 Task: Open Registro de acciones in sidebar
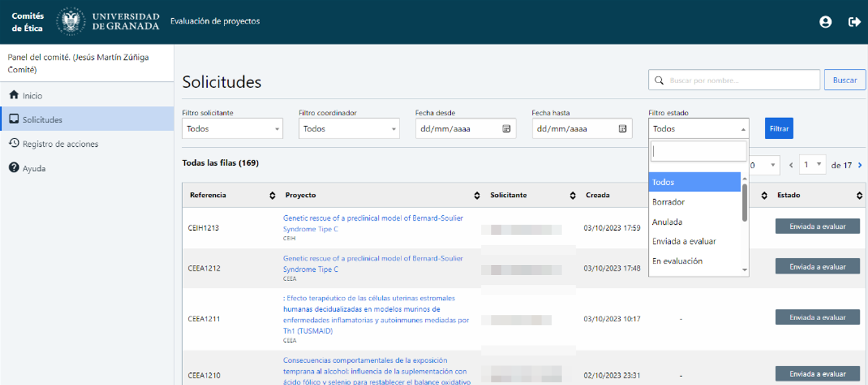tap(60, 144)
